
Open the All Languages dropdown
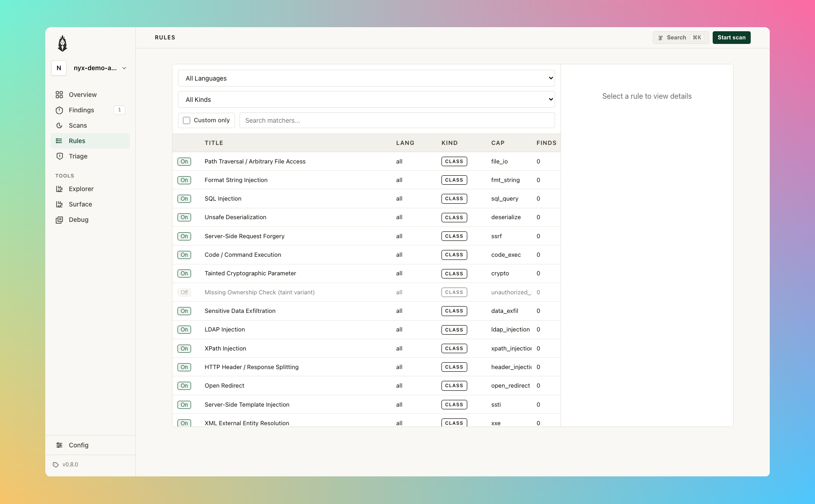point(366,78)
